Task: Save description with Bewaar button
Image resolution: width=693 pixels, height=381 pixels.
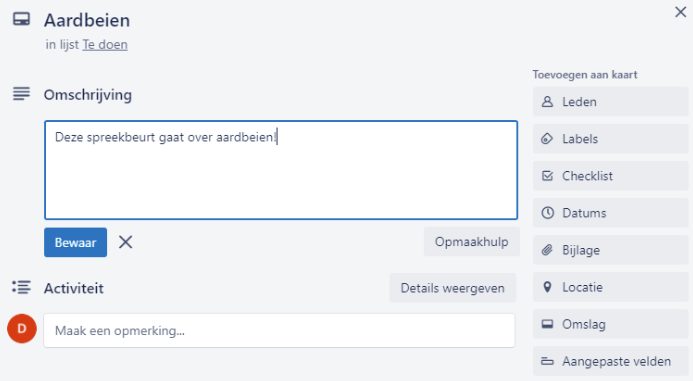Action: [76, 242]
